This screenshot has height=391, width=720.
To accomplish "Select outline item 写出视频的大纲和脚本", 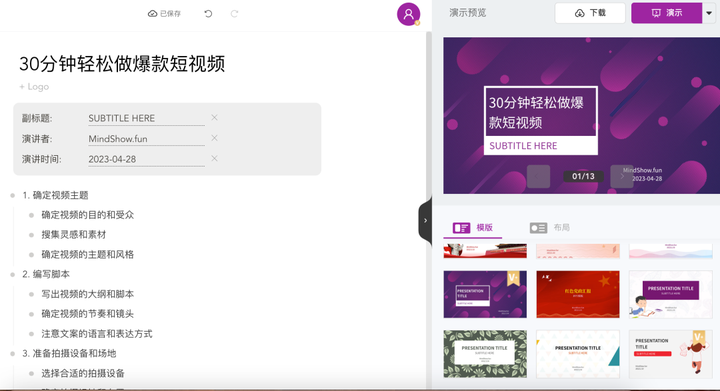I will 88,294.
